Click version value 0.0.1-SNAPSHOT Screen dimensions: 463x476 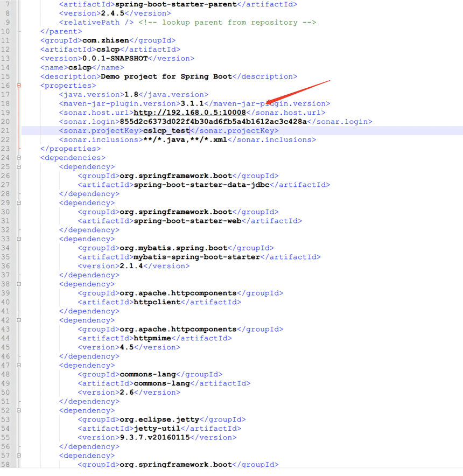click(x=115, y=59)
